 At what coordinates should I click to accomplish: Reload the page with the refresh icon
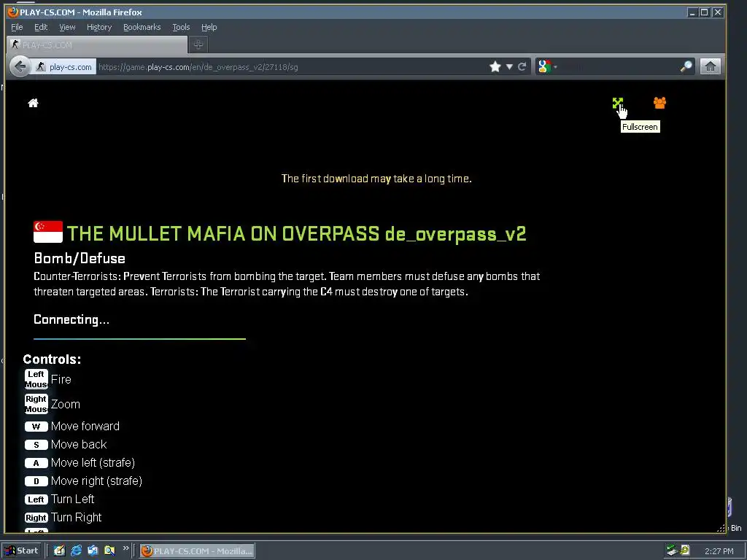[x=522, y=66]
